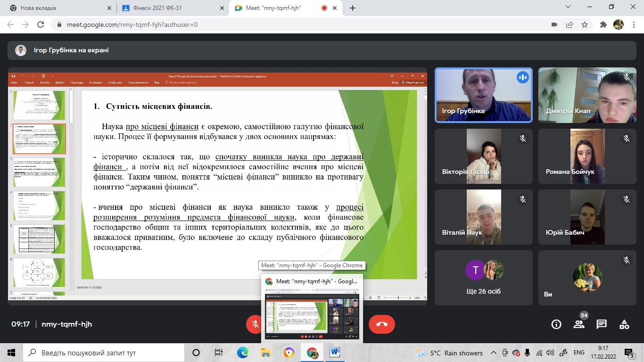644x362 pixels.
Task: Switch the ENG input language
Action: click(x=579, y=353)
